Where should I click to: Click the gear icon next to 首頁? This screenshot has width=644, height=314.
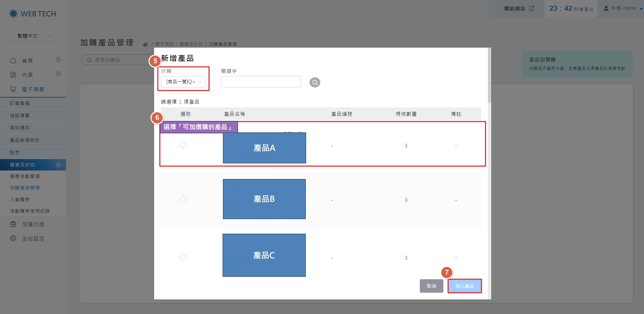(58, 60)
